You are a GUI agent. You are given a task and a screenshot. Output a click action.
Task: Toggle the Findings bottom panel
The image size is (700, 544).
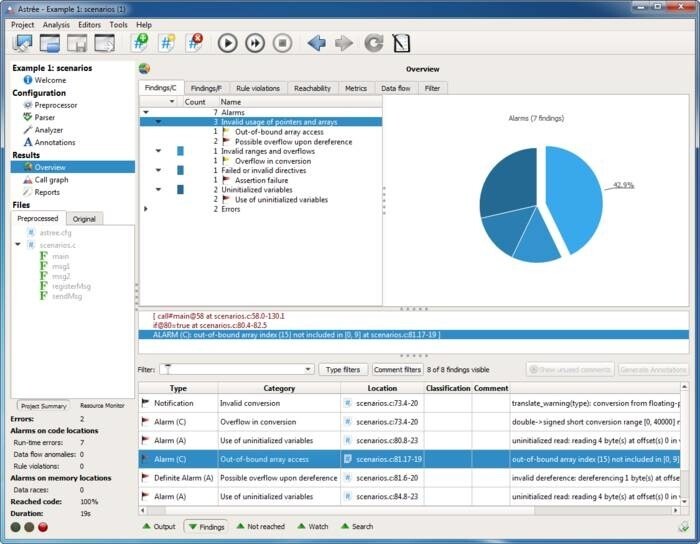click(206, 526)
